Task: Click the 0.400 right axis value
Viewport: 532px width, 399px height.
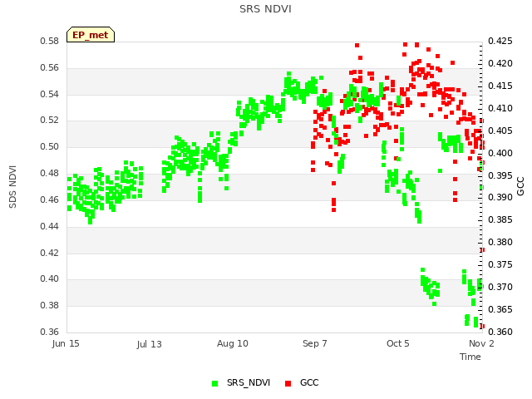Action: [x=500, y=153]
